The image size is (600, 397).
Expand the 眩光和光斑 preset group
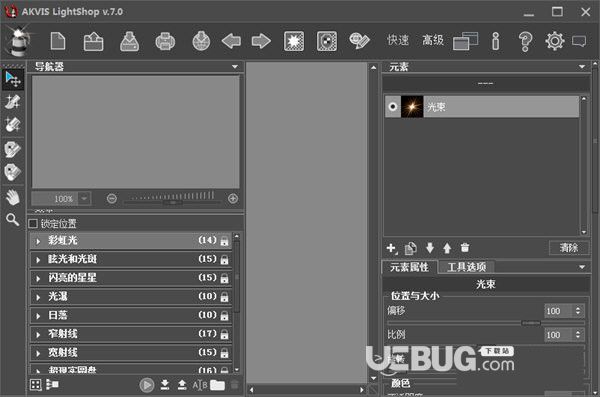38,260
